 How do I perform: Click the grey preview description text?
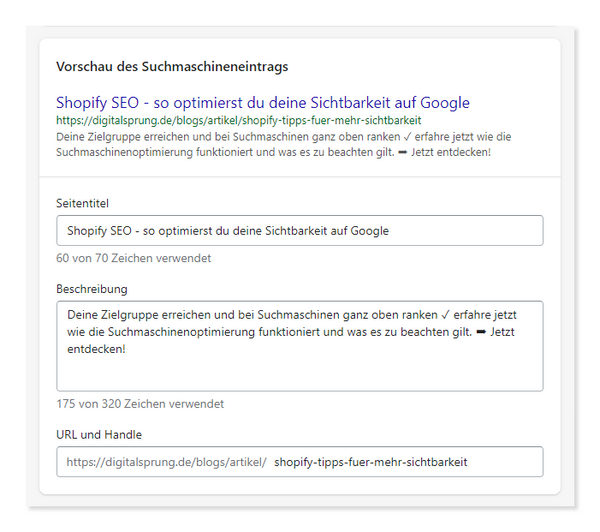tap(284, 144)
